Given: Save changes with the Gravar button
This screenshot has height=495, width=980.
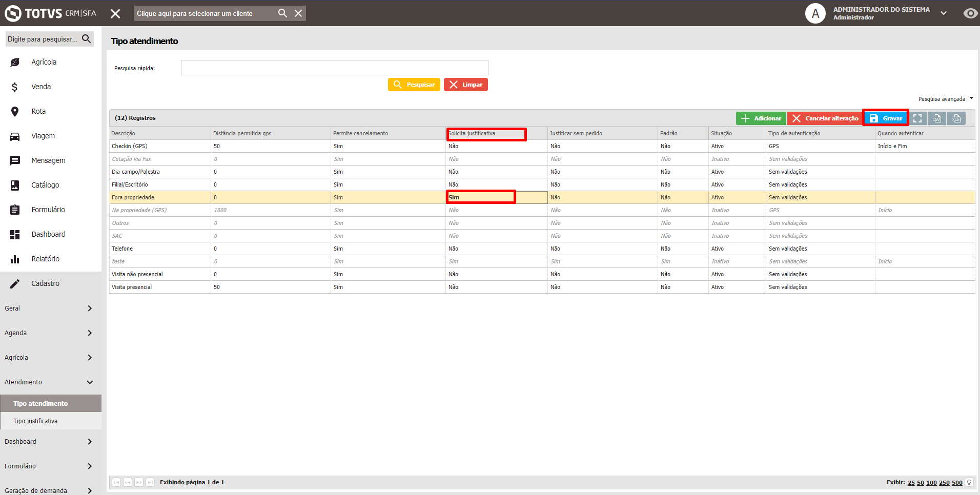Looking at the screenshot, I should (886, 118).
